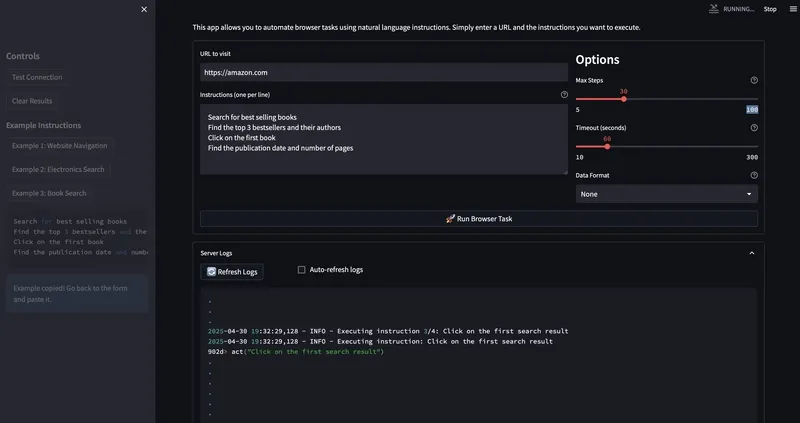Click the Clear Results button
The height and width of the screenshot is (423, 800).
tap(32, 101)
